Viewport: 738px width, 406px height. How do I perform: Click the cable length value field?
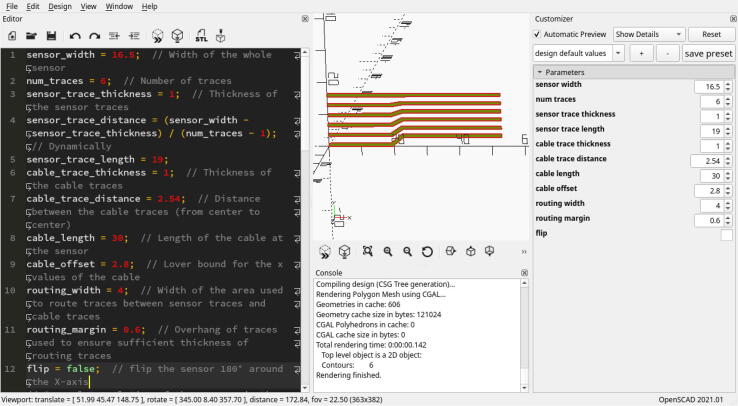[712, 176]
